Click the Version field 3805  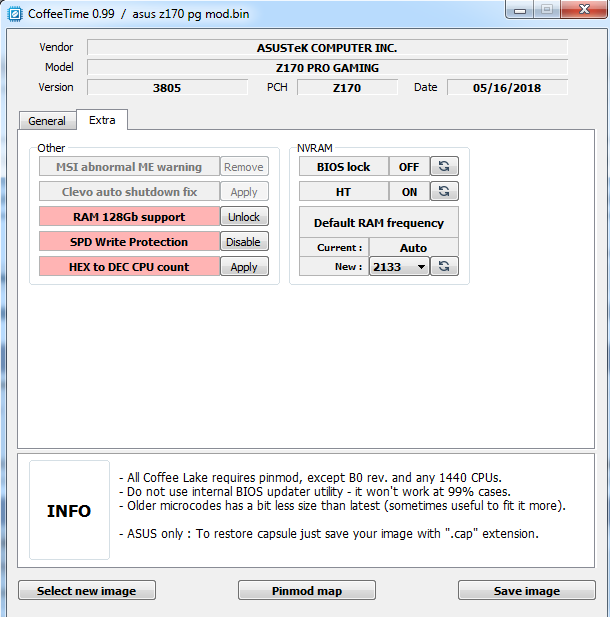coord(167,87)
